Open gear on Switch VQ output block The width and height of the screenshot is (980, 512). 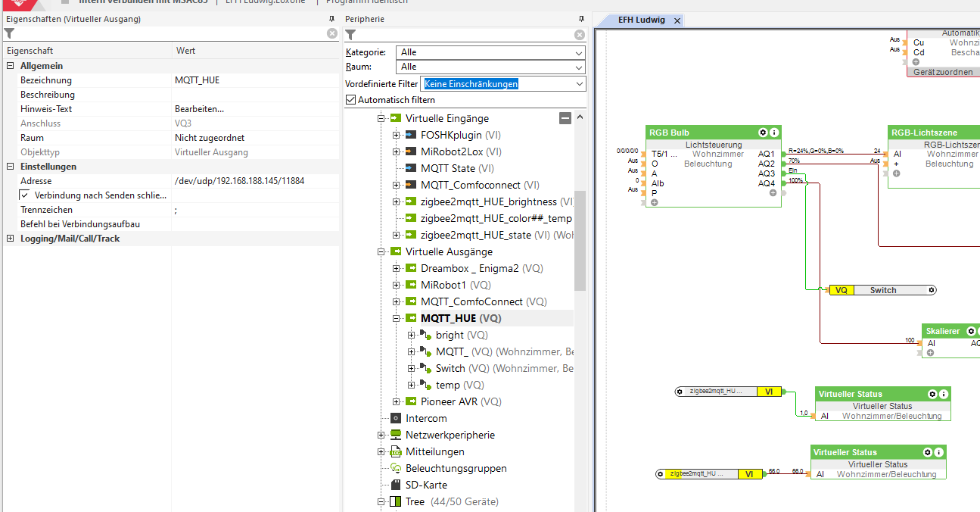[x=932, y=290]
